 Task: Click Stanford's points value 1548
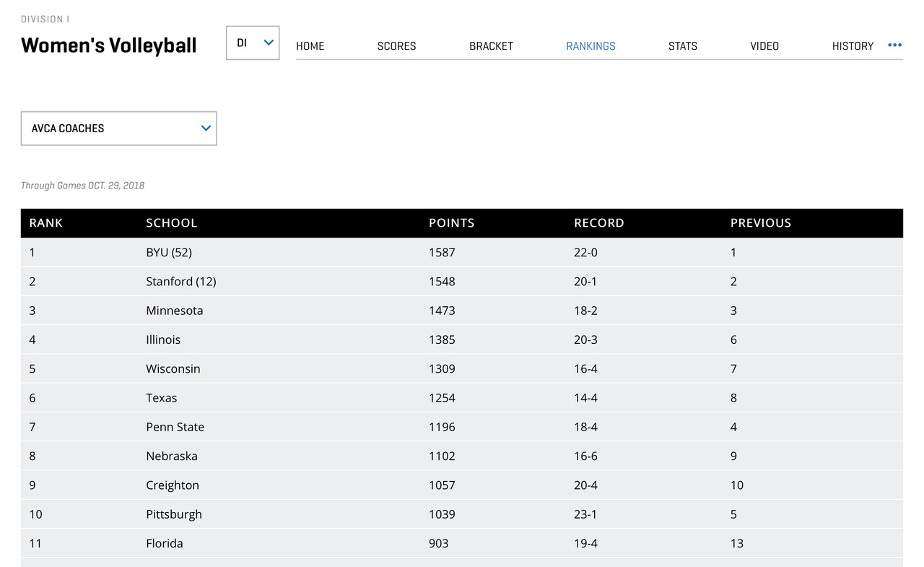tap(442, 282)
